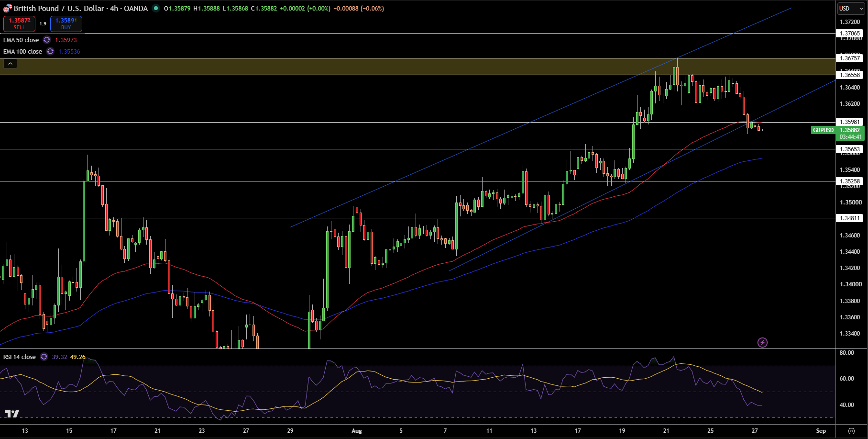Image resolution: width=868 pixels, height=439 pixels.
Task: Click the 1.37065 horizontal line price label
Action: click(850, 34)
